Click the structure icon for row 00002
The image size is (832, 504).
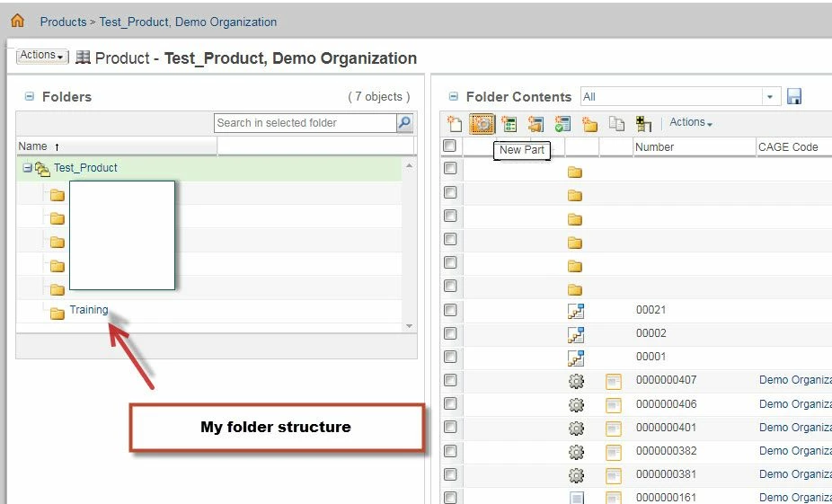coord(576,334)
